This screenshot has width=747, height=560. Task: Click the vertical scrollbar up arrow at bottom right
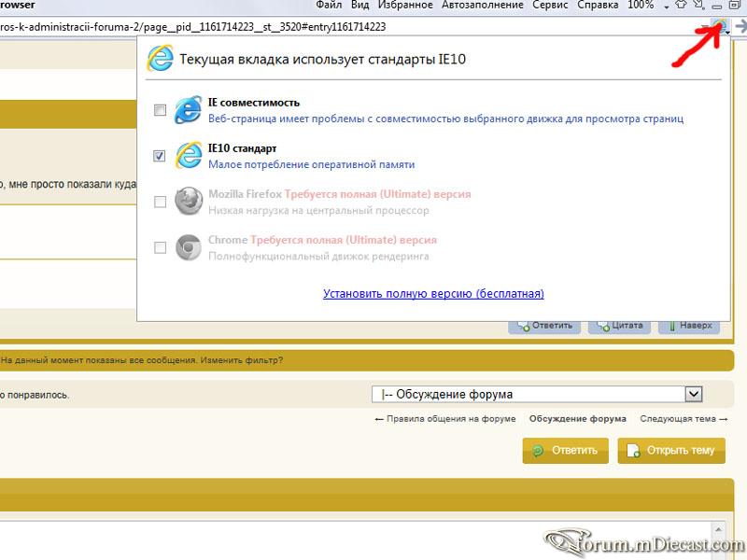pos(718,528)
